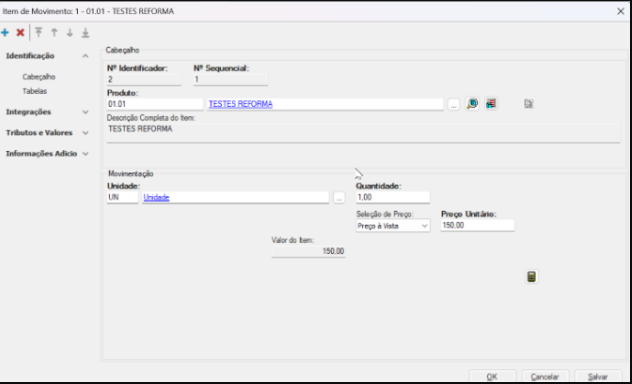Expand the Integrações section
This screenshot has width=632, height=384.
pos(85,112)
